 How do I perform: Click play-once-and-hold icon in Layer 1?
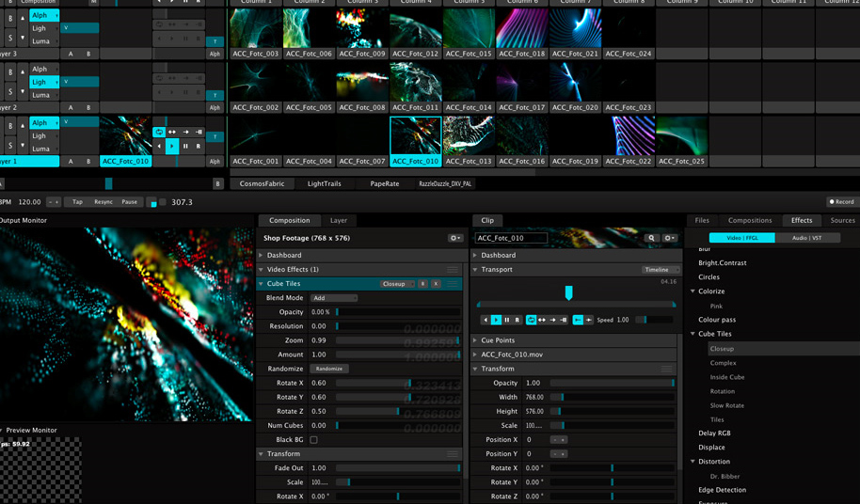(x=199, y=132)
